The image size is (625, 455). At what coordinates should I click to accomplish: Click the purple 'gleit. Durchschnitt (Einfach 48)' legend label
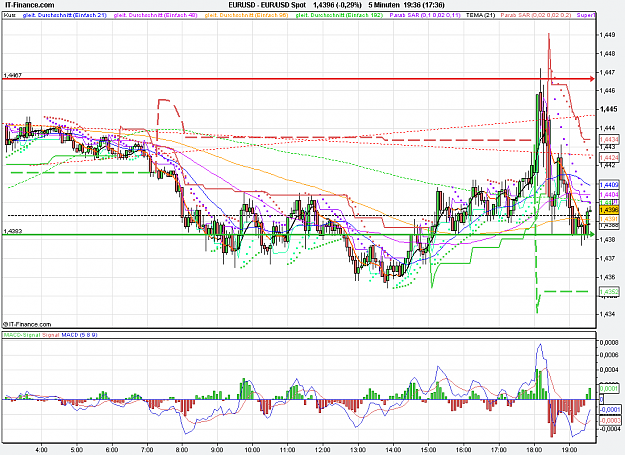point(155,15)
